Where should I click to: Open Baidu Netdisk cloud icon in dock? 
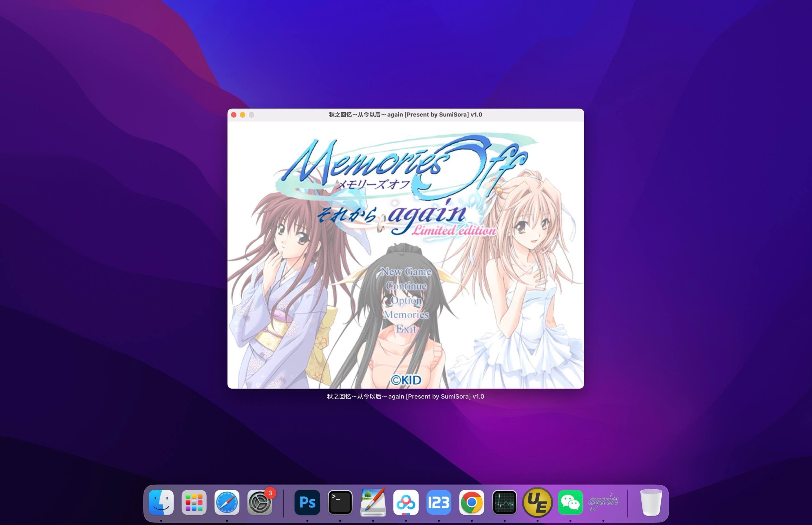[406, 502]
